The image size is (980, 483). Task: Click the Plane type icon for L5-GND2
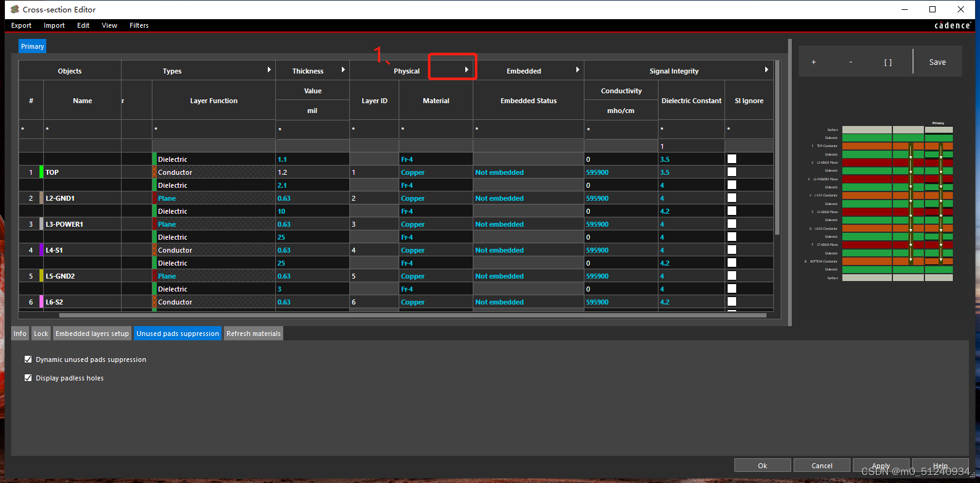click(x=154, y=276)
